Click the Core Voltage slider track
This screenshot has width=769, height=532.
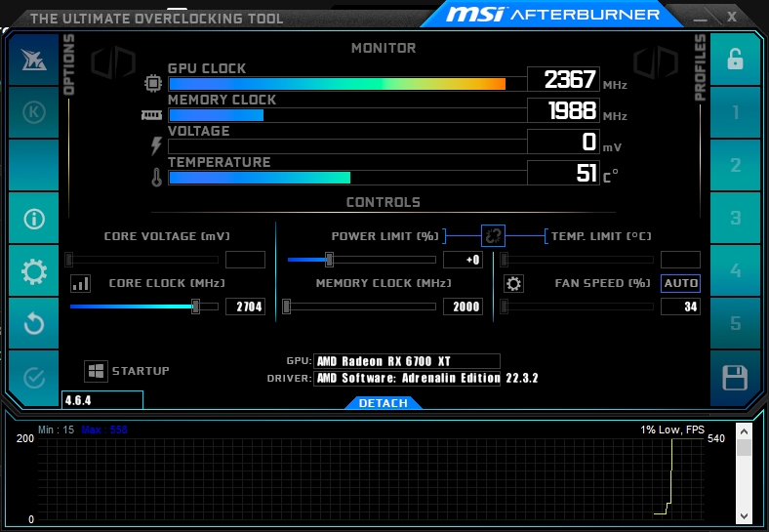[142, 260]
